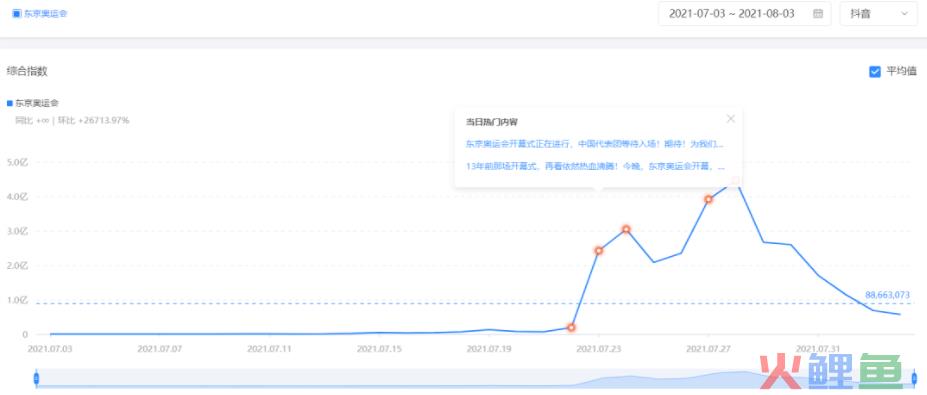This screenshot has height=395, width=927.
Task: Click the mini overview chart in bottom range bar
Action: pyautogui.click(x=475, y=377)
